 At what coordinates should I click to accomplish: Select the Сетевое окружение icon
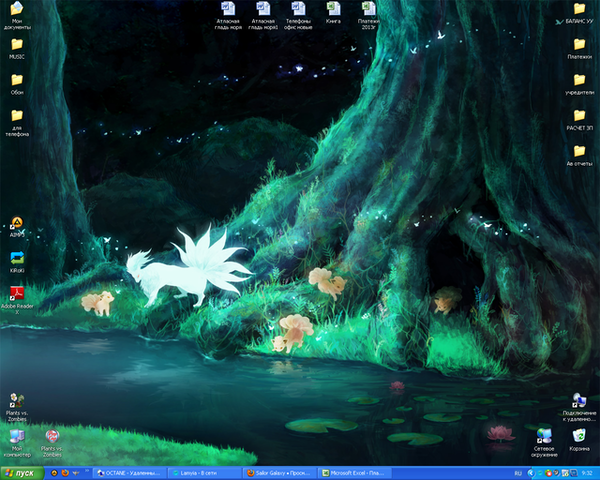tap(544, 436)
